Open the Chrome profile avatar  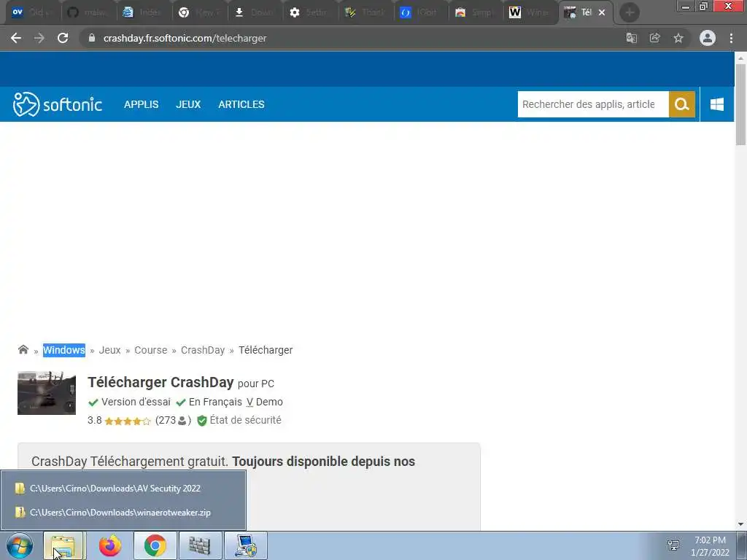(708, 38)
